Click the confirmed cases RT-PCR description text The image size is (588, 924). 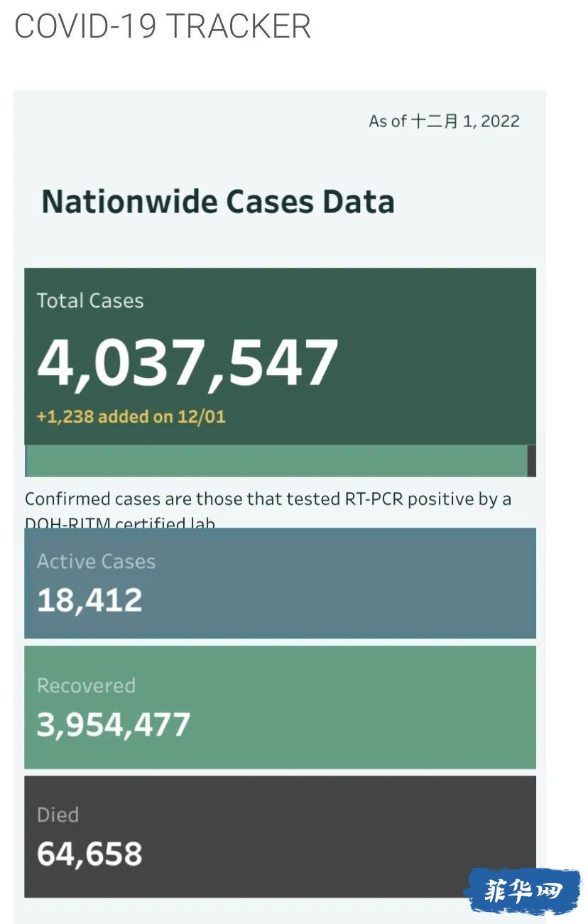click(x=268, y=509)
